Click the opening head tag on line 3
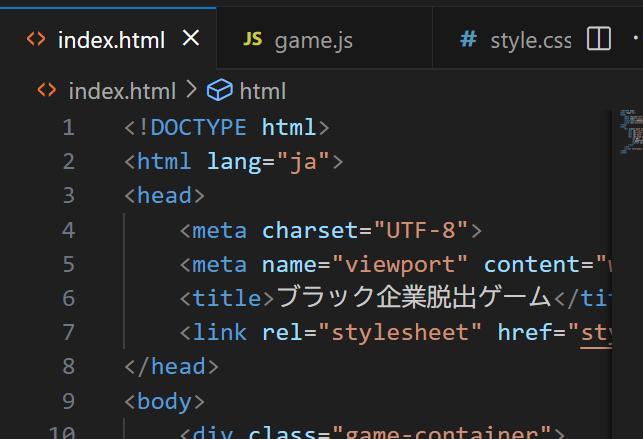The height and width of the screenshot is (439, 643). 164,196
